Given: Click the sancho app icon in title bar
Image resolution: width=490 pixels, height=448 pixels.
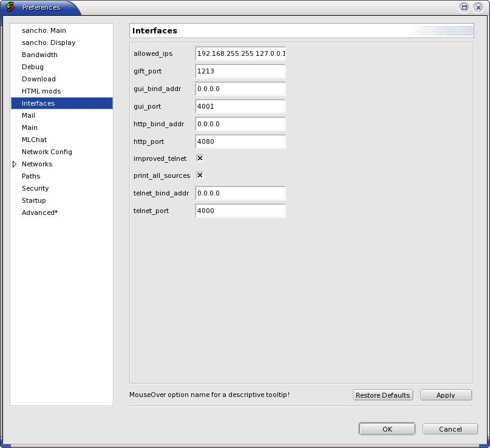Looking at the screenshot, I should (10, 7).
